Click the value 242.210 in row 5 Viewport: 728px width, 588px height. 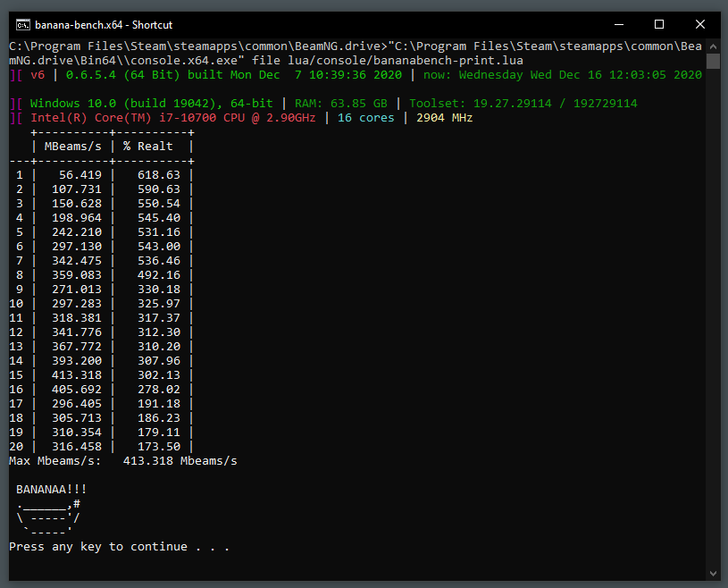pos(77,232)
